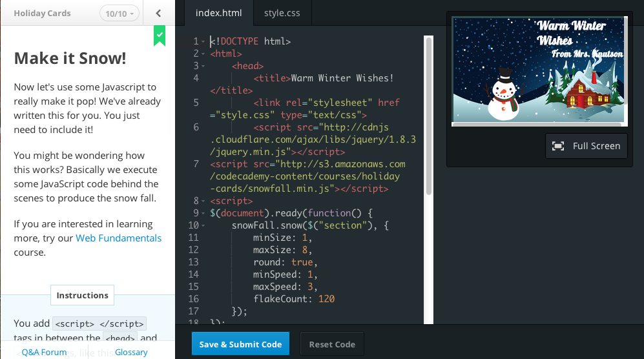The height and width of the screenshot is (359, 644).
Task: Click the link rel="stylesheet" code on line 5
Action: pyautogui.click(x=305, y=109)
